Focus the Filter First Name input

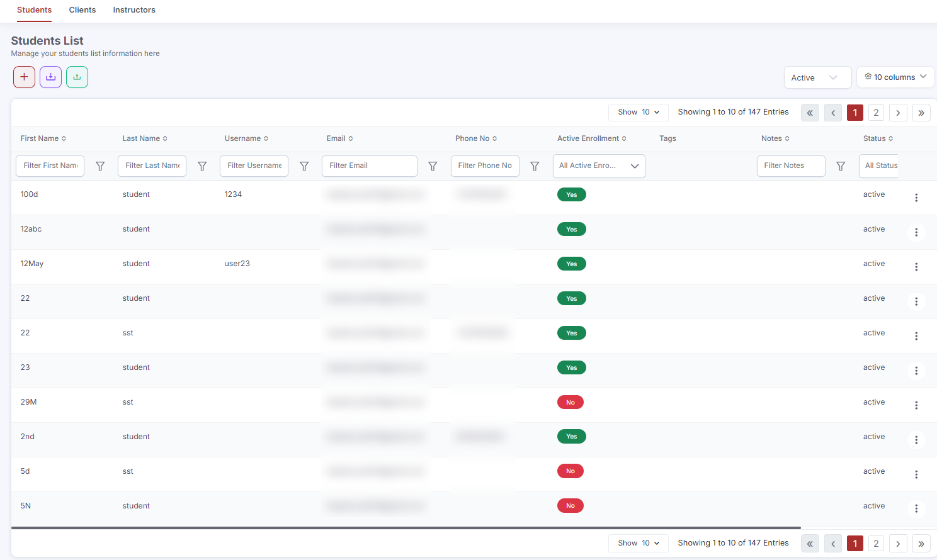pyautogui.click(x=50, y=166)
